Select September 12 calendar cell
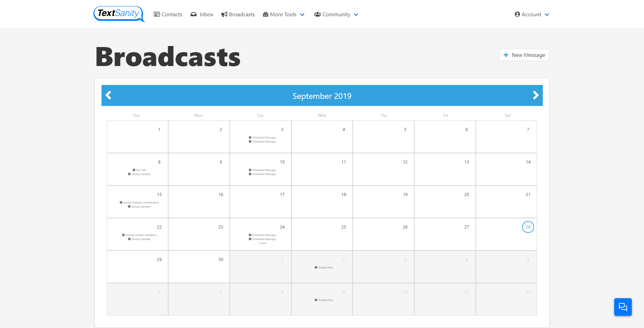 tap(383, 169)
